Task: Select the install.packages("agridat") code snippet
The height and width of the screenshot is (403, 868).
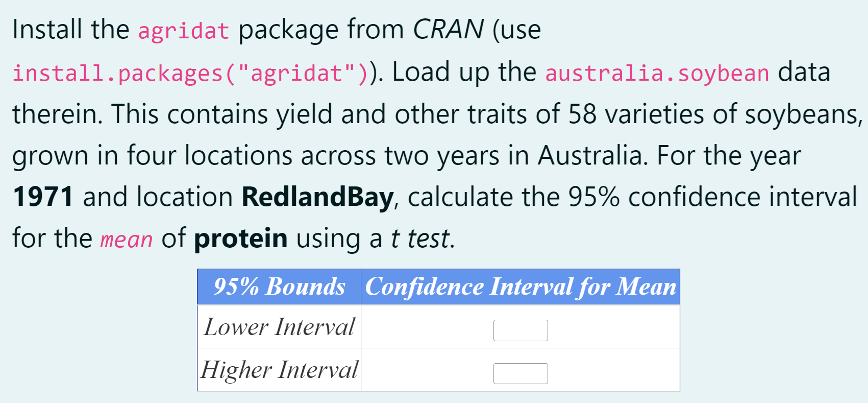Action: [x=190, y=73]
